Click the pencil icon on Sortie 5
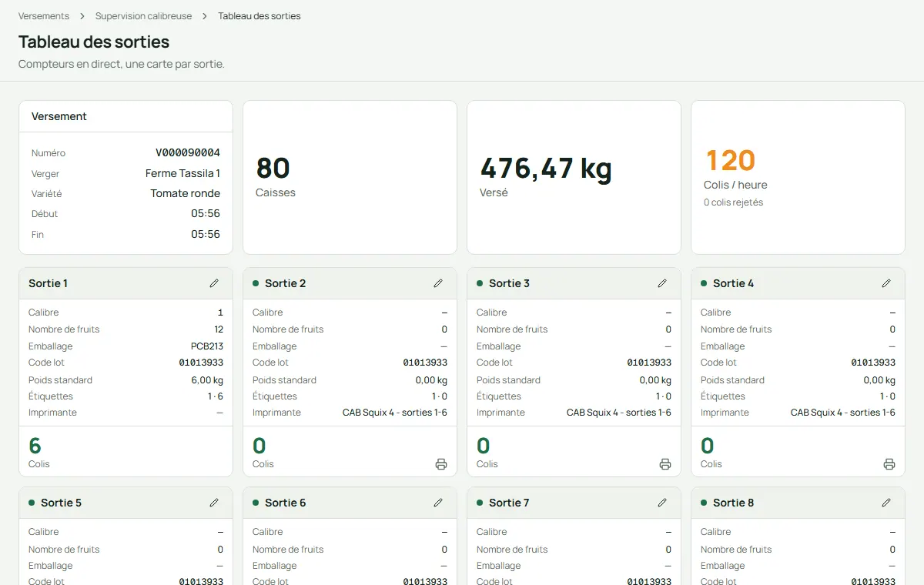Image resolution: width=924 pixels, height=585 pixels. click(x=214, y=503)
